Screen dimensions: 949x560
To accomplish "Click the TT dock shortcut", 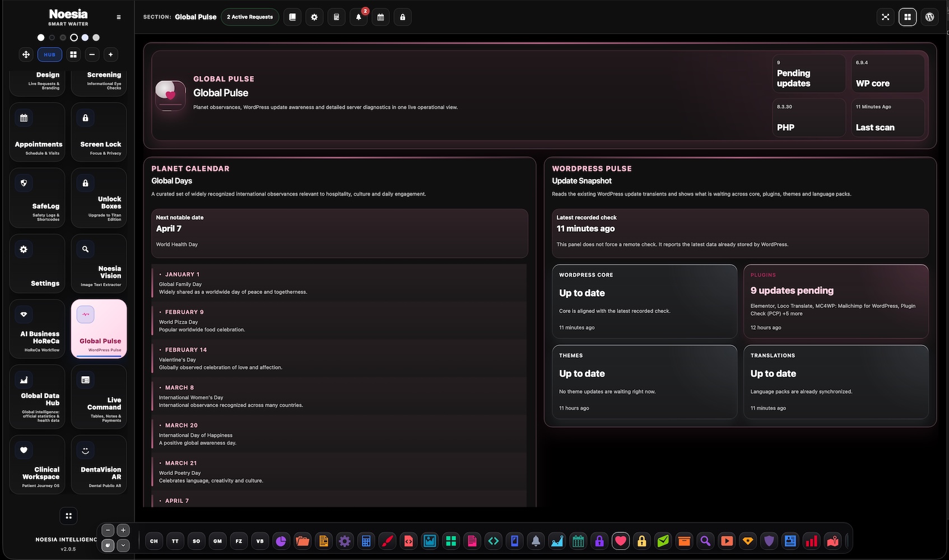I will (x=175, y=541).
